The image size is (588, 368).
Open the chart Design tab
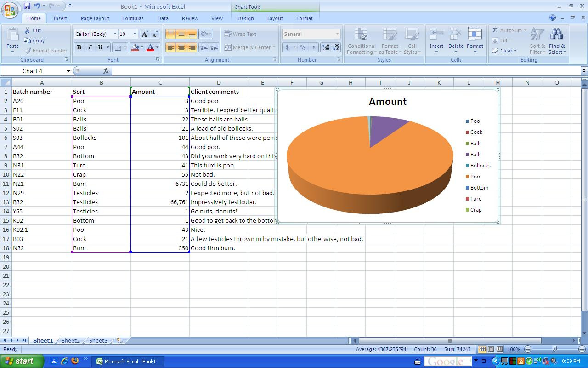click(x=245, y=18)
